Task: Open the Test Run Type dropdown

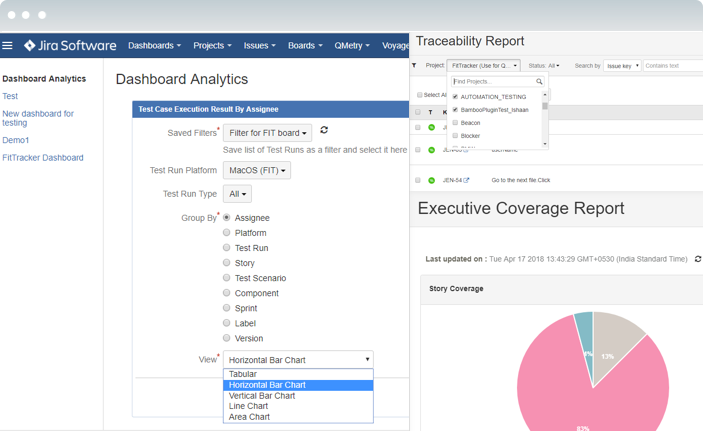Action: tap(237, 194)
